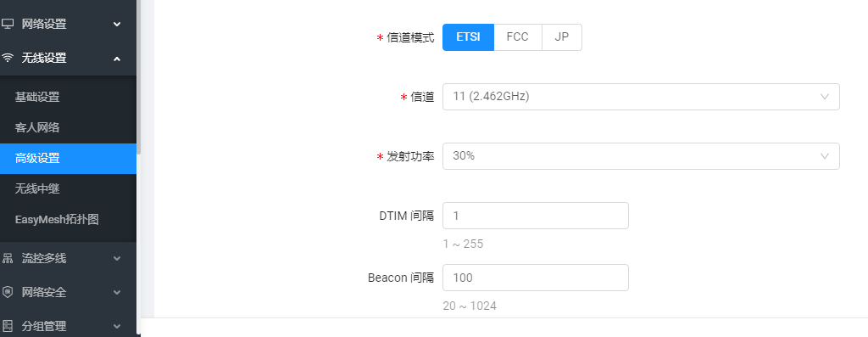Expand the 流控多线 chevron
Image resolution: width=868 pixels, height=337 pixels.
pos(117,258)
